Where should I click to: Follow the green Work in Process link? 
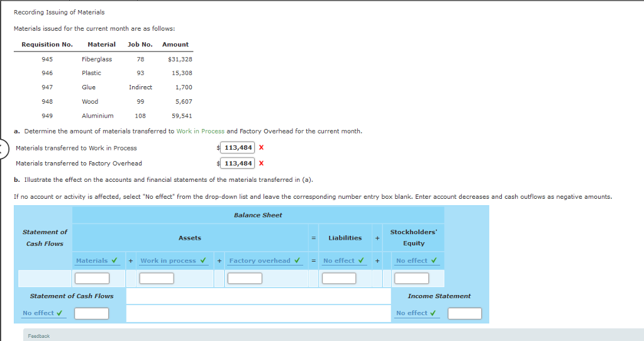(x=200, y=131)
